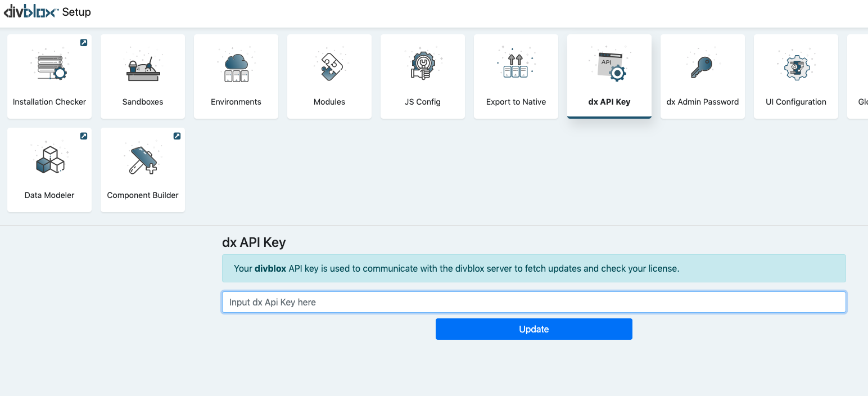The height and width of the screenshot is (396, 868).
Task: Select the Installation Checker label
Action: (49, 102)
